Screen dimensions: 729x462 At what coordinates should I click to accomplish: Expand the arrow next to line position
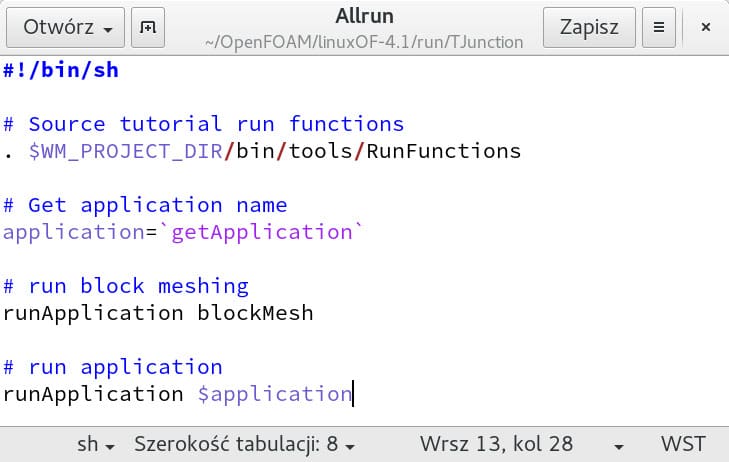click(x=619, y=447)
